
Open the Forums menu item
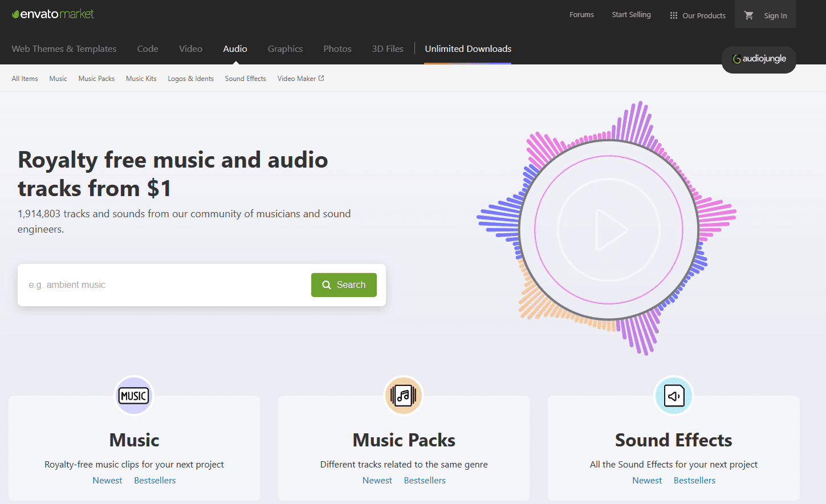[581, 15]
